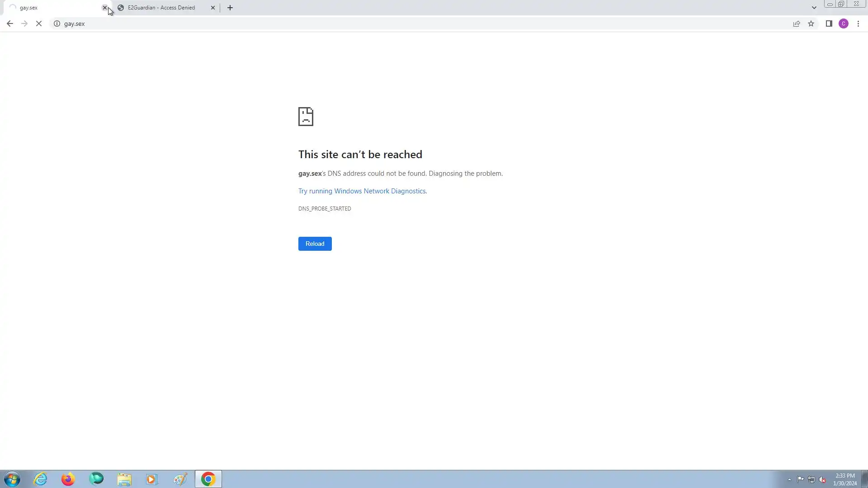Click the blue Reload button
Viewport: 868px width, 488px height.
tap(315, 244)
